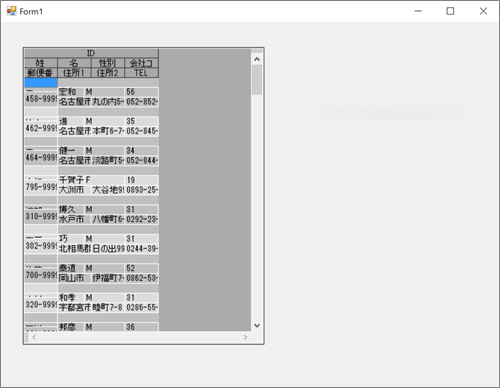This screenshot has width=500, height=388.
Task: Select the name cell 和孝
Action: click(x=71, y=297)
